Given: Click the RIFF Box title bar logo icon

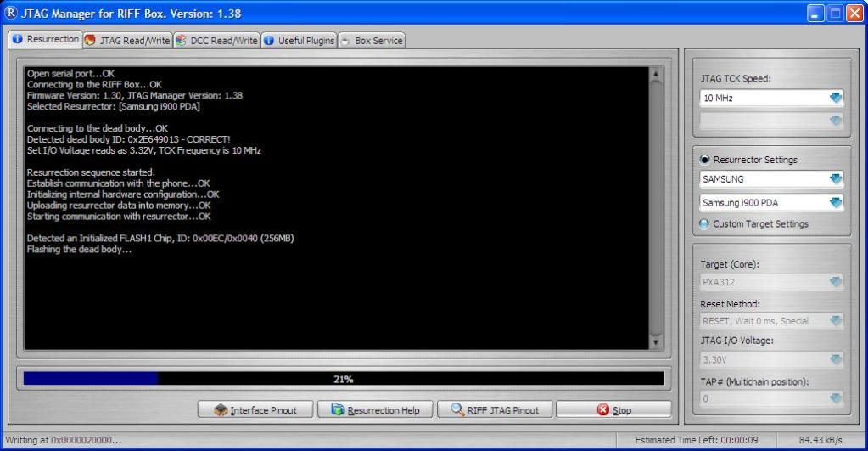Looking at the screenshot, I should click(11, 13).
